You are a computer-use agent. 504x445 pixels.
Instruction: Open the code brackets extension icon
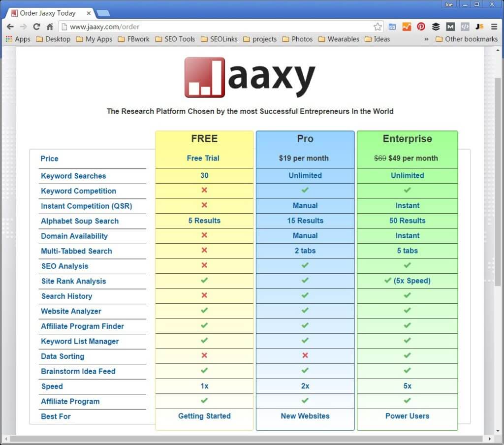point(465,27)
